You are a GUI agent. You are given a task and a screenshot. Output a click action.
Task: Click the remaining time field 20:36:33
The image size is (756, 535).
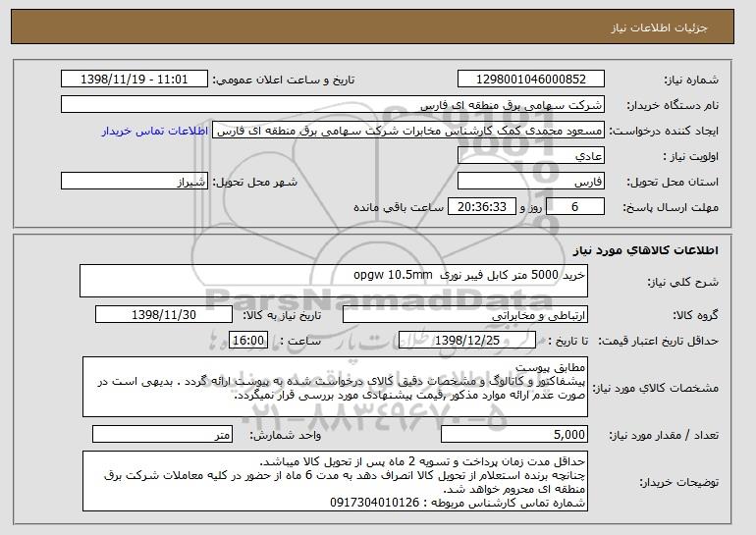[482, 207]
